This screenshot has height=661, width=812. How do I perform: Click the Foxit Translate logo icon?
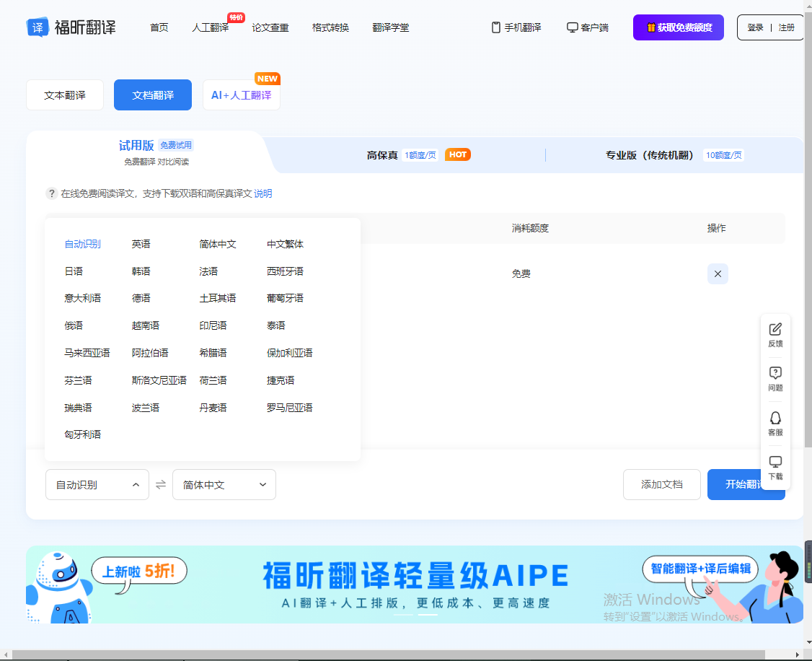[x=37, y=27]
